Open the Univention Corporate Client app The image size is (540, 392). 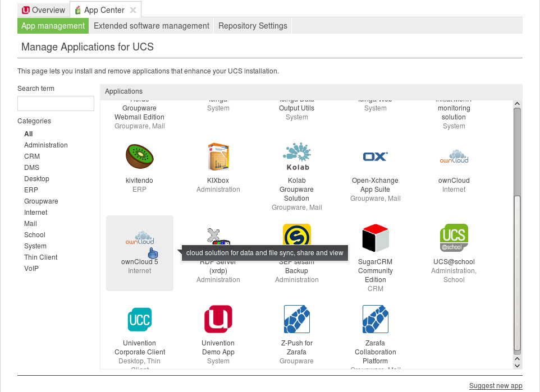click(x=139, y=319)
